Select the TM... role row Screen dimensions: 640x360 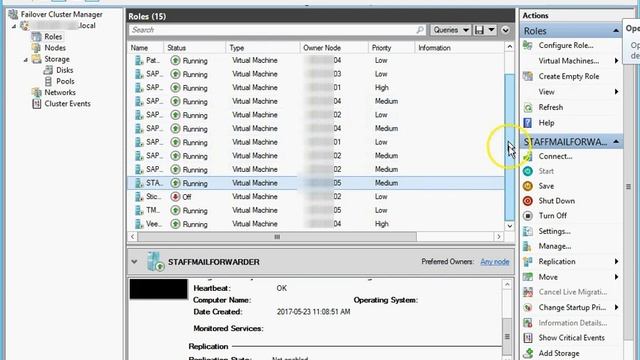(x=316, y=210)
